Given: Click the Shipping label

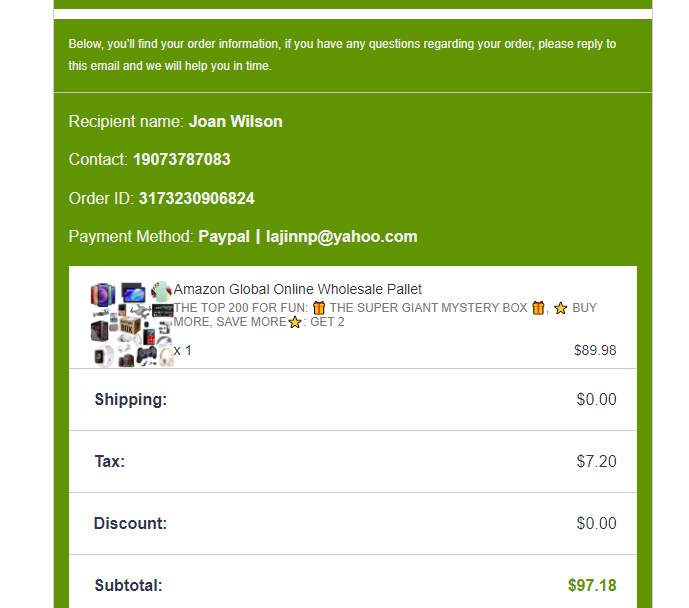Looking at the screenshot, I should [x=131, y=400].
